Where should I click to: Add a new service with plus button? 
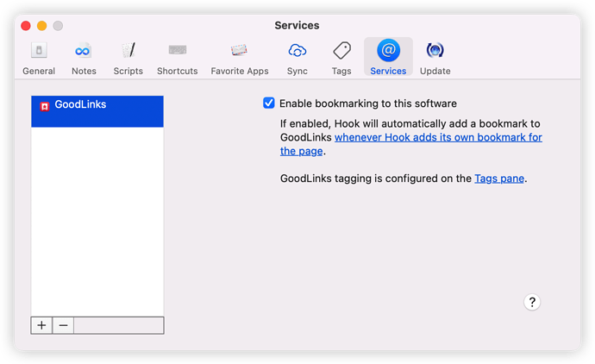pyautogui.click(x=41, y=325)
